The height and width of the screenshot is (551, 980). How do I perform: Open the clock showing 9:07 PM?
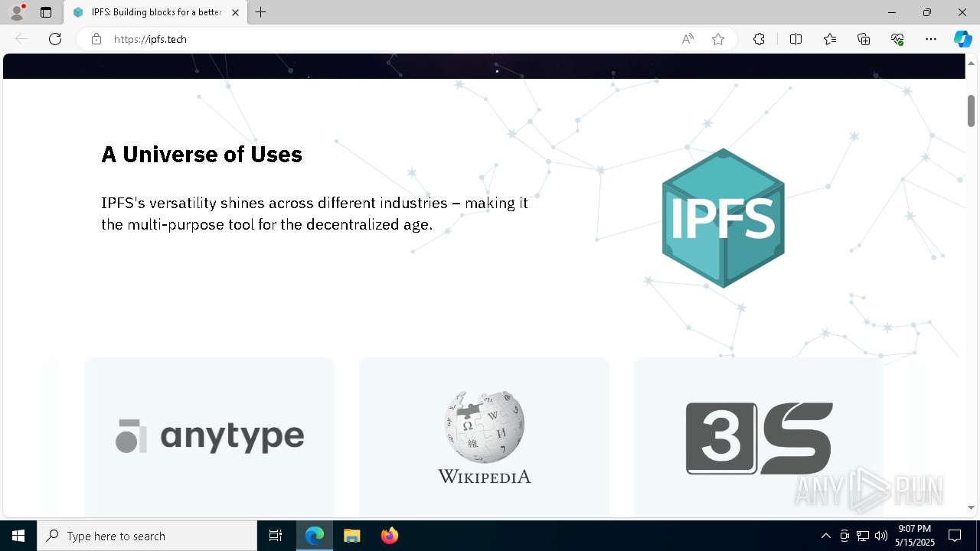click(915, 536)
